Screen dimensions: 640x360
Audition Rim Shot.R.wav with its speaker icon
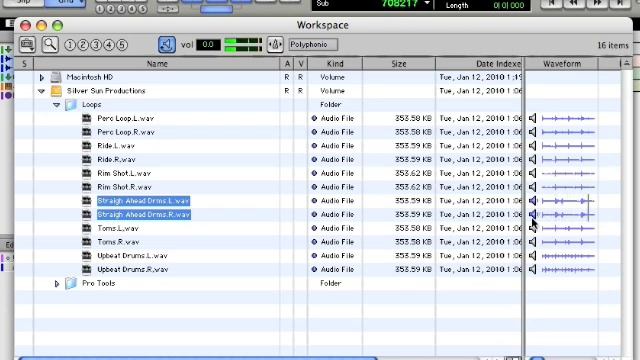[x=532, y=187]
